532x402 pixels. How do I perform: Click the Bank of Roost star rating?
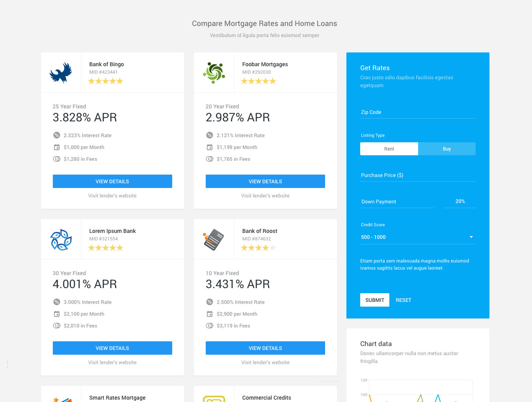coord(259,248)
